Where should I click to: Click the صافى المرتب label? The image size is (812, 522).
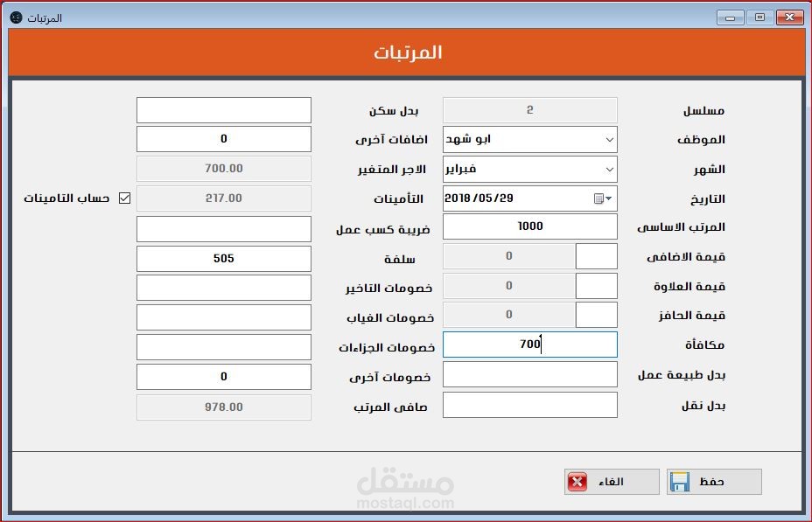(x=390, y=407)
